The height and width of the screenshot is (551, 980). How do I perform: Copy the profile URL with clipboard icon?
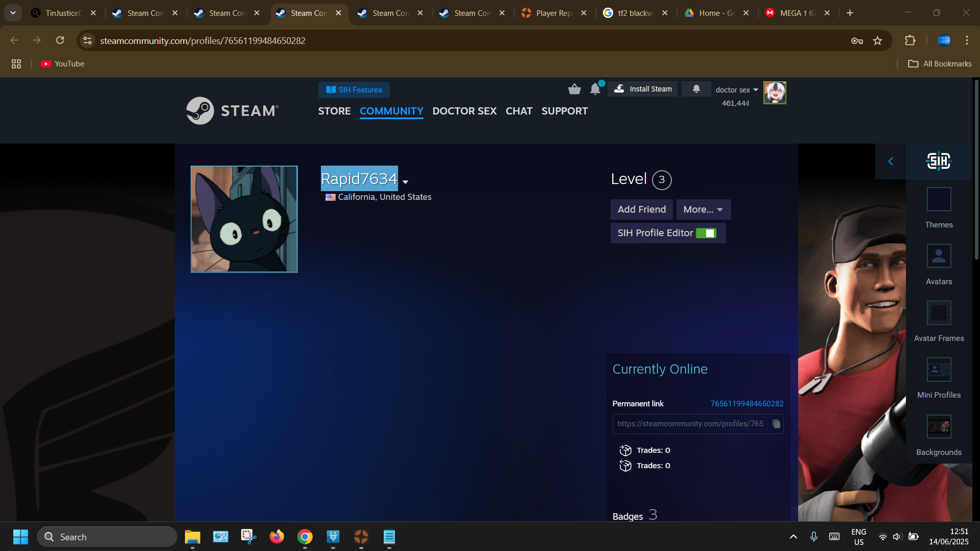coord(777,424)
